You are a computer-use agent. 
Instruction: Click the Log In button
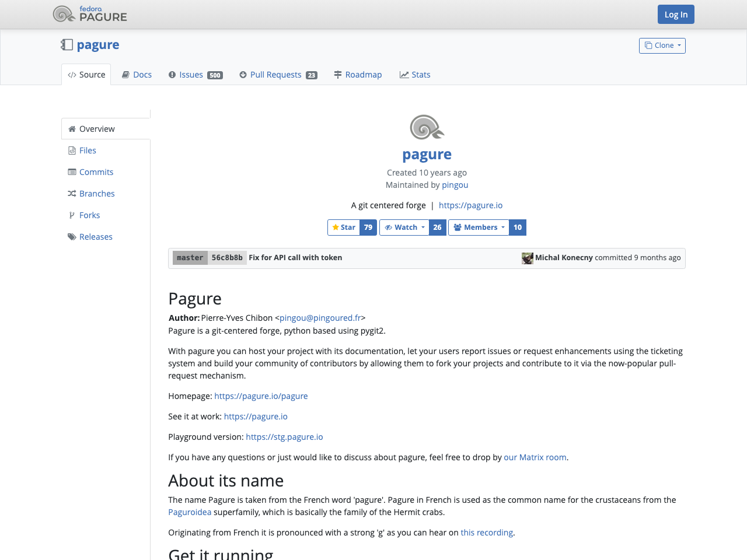[x=675, y=14]
